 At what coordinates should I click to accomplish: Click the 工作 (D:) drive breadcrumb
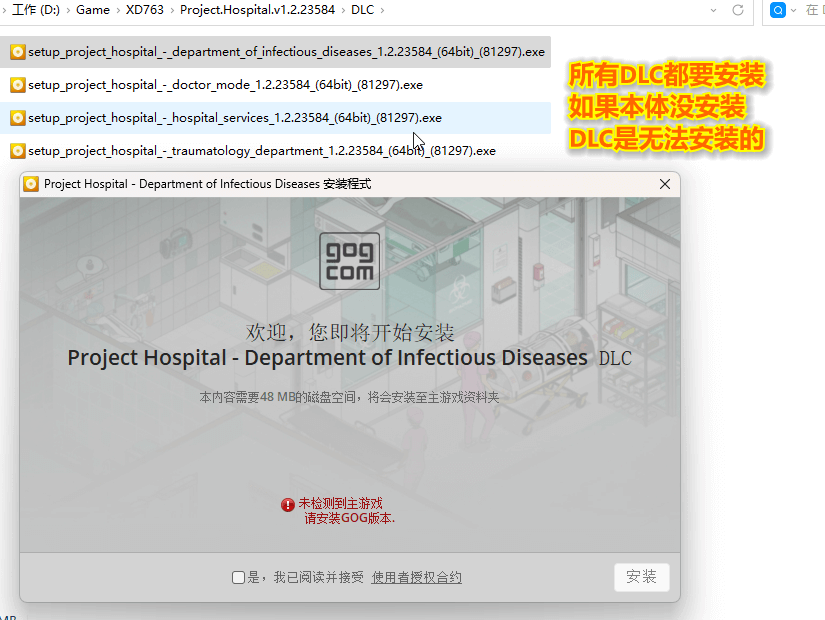[x=35, y=10]
